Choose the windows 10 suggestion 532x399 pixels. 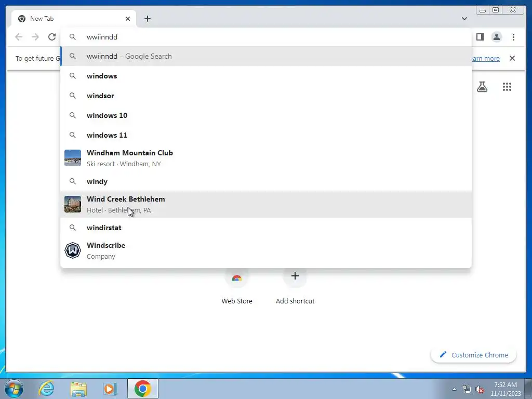tap(266, 115)
